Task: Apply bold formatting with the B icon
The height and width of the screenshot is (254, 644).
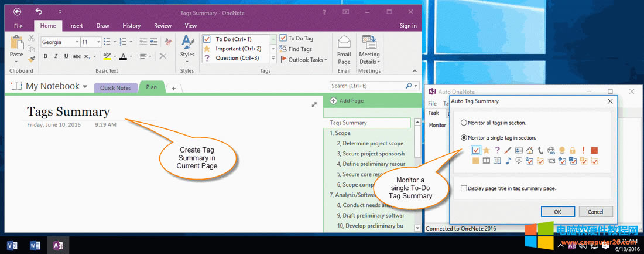Action: click(x=45, y=56)
